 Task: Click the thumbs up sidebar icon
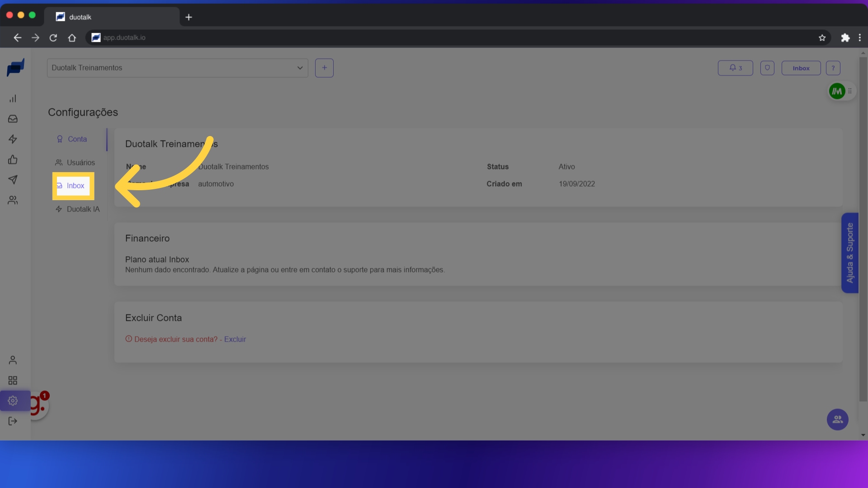(13, 160)
